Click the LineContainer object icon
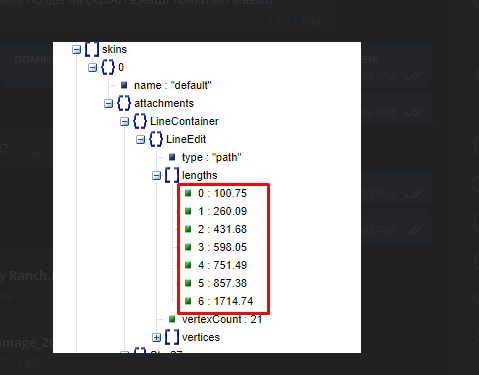Image resolution: width=479 pixels, height=375 pixels. (x=140, y=121)
